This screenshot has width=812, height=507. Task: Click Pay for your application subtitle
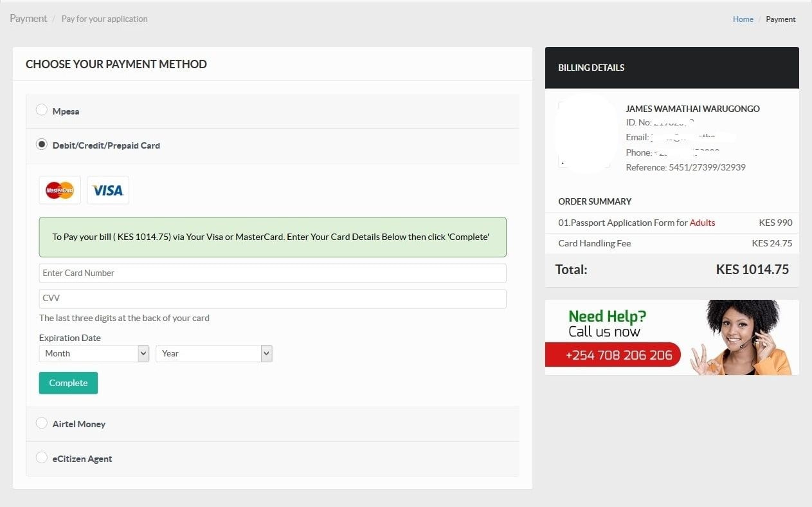[x=105, y=19]
